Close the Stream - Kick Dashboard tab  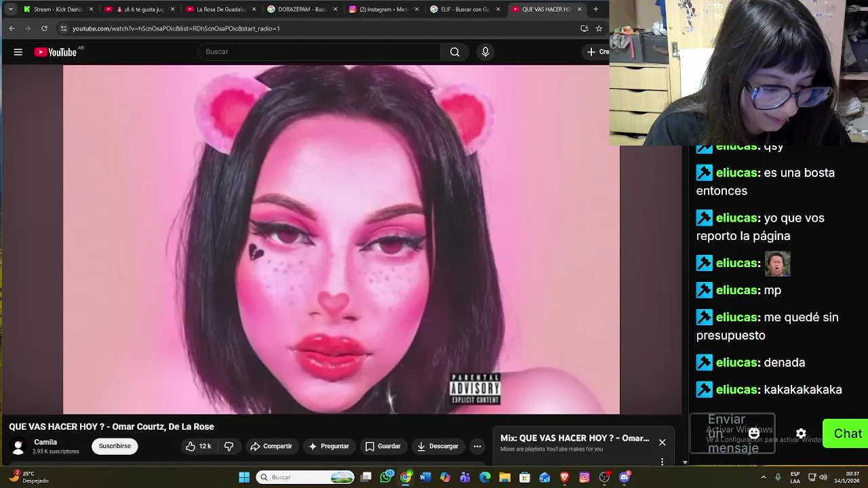(x=92, y=9)
